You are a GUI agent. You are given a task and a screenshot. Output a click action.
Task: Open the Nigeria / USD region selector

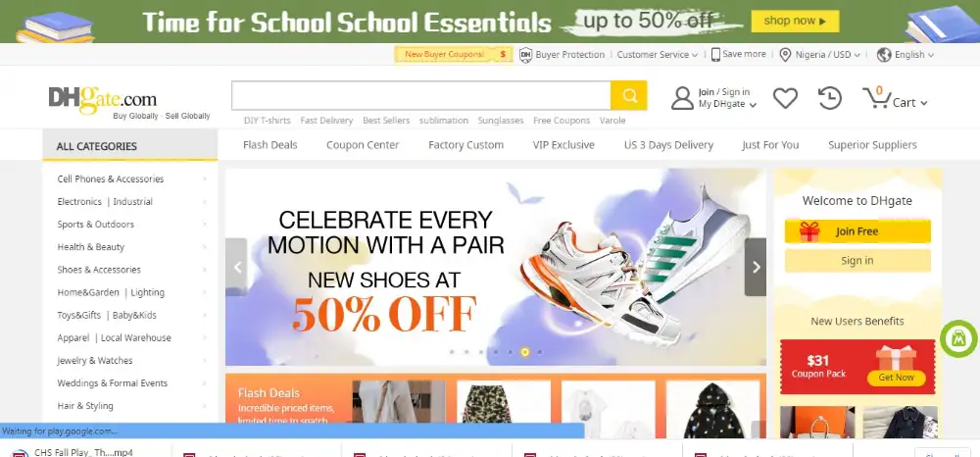(820, 54)
